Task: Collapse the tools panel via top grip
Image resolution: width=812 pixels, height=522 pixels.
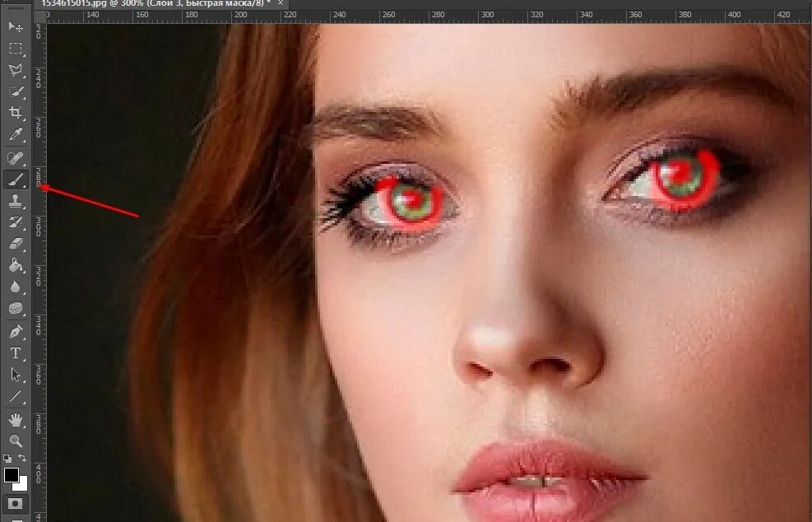Action: pos(16,9)
